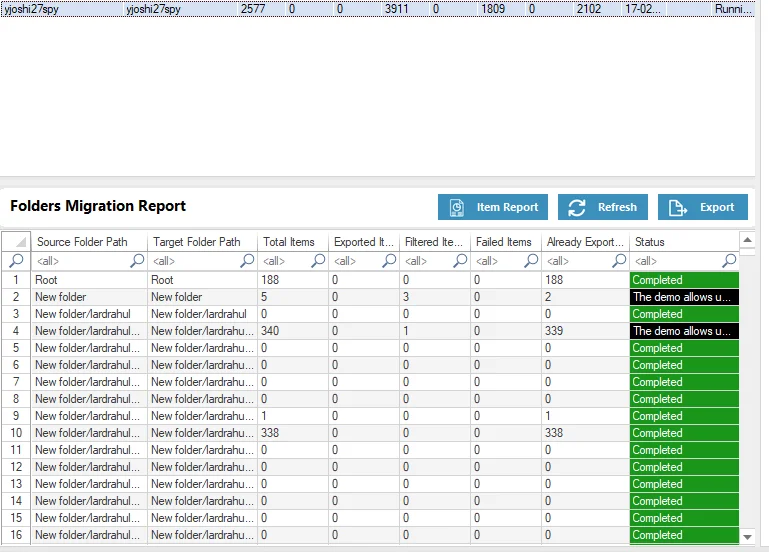Click Filtered Items value 3 in row 2
The height and width of the screenshot is (552, 769).
[406, 297]
